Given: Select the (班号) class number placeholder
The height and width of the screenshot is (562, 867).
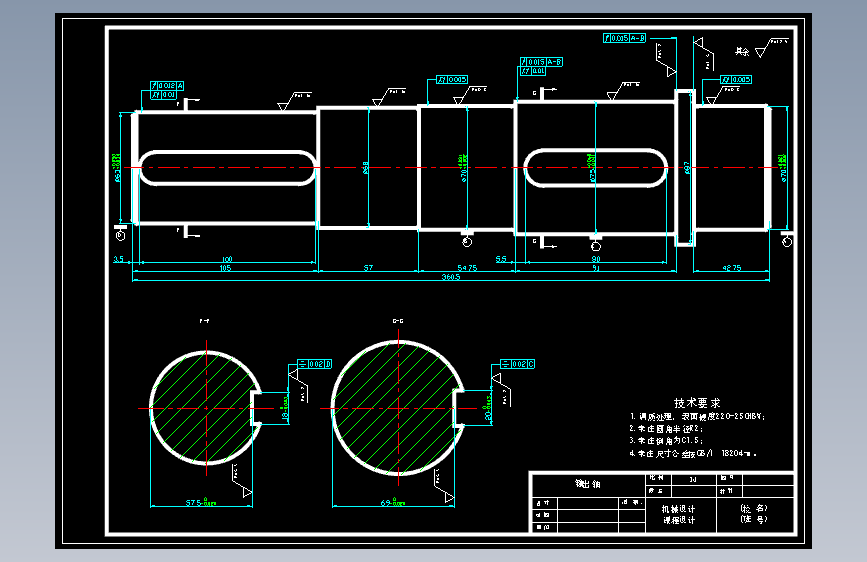Looking at the screenshot, I should pyautogui.click(x=754, y=519).
